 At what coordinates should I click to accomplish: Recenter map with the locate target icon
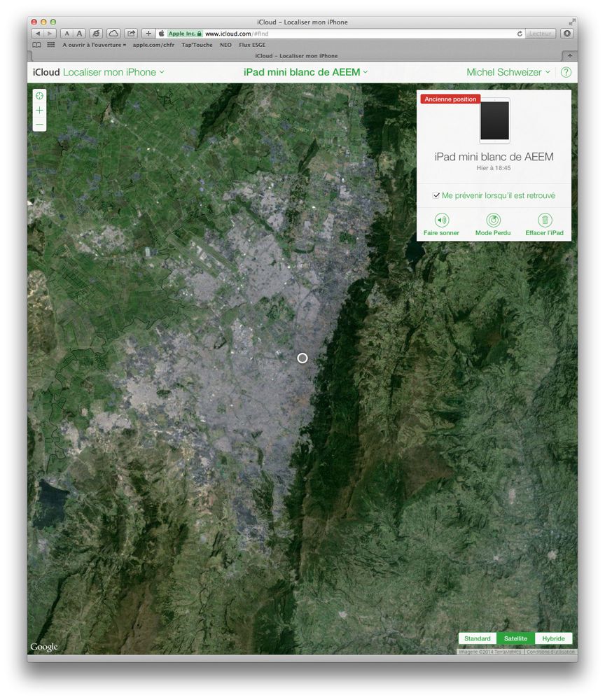coord(39,95)
